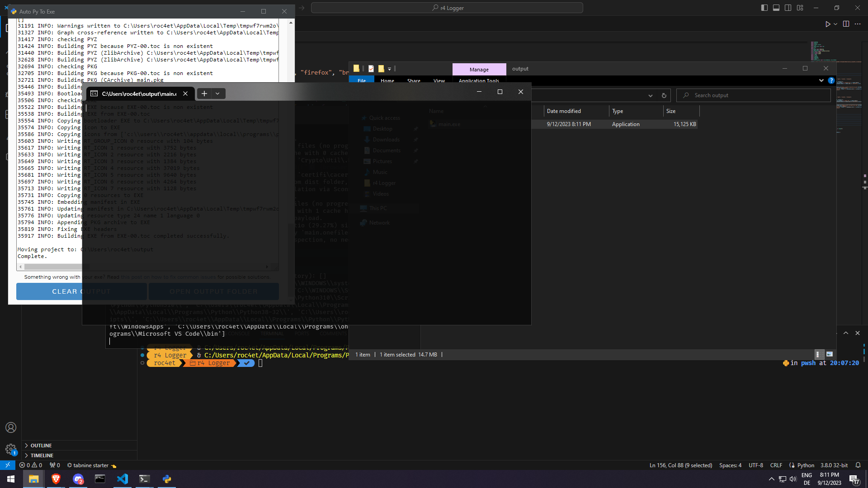
Task: Open the Manage gear icon
Action: pos(11,449)
